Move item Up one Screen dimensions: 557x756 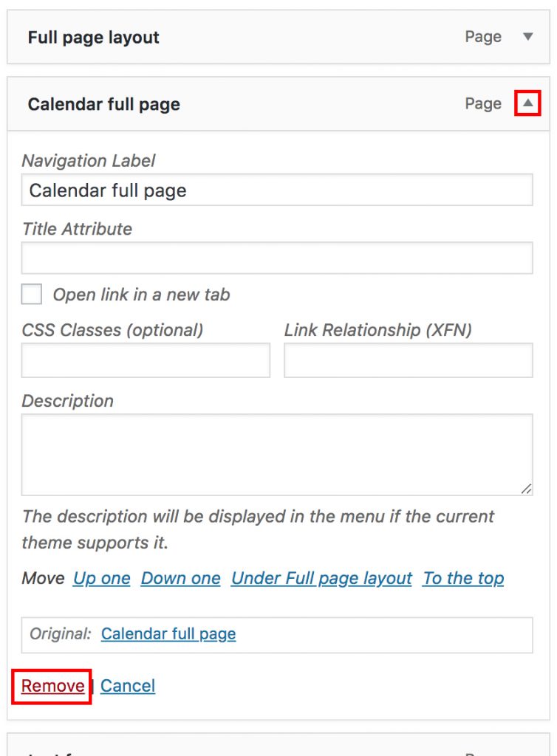pyautogui.click(x=102, y=578)
